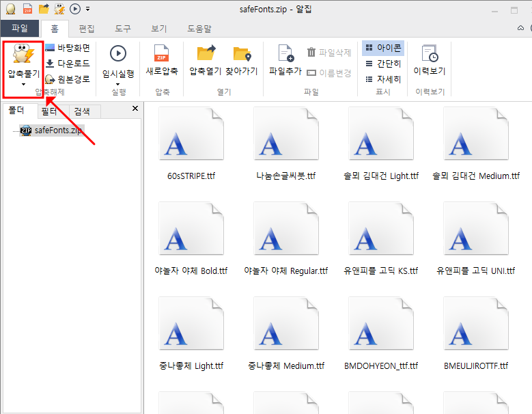Select 야놀자 야체 Bold.ttf file
532x414 pixels.
191,239
